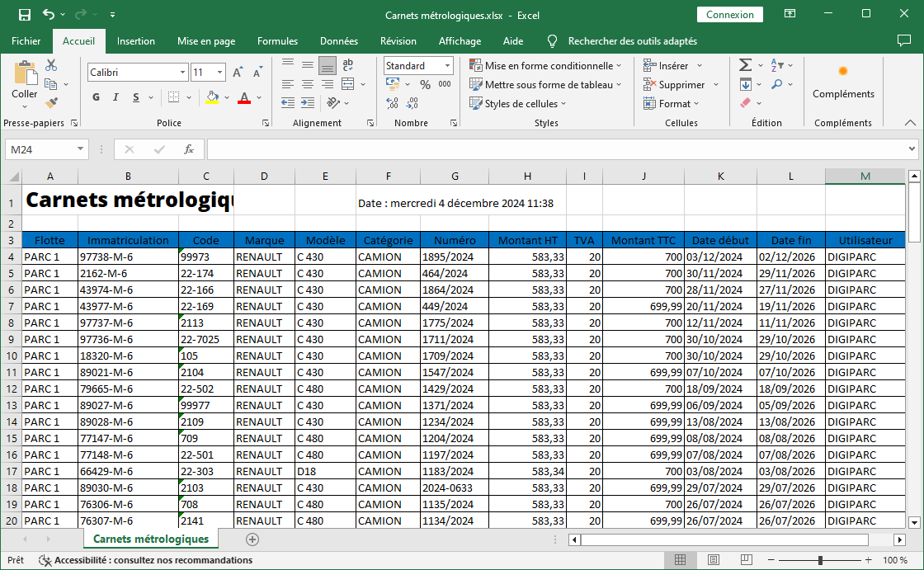The image size is (924, 570).
Task: Align text to the top of cell
Action: click(288, 64)
